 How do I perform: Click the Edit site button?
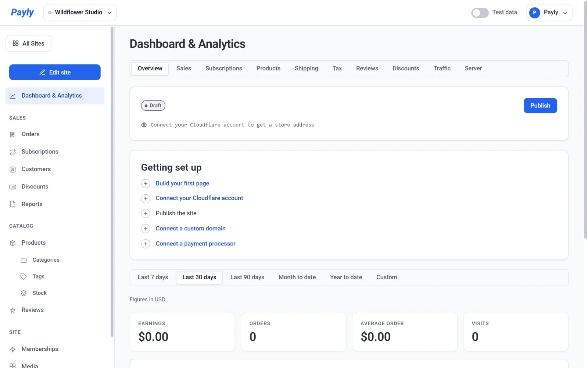(55, 72)
